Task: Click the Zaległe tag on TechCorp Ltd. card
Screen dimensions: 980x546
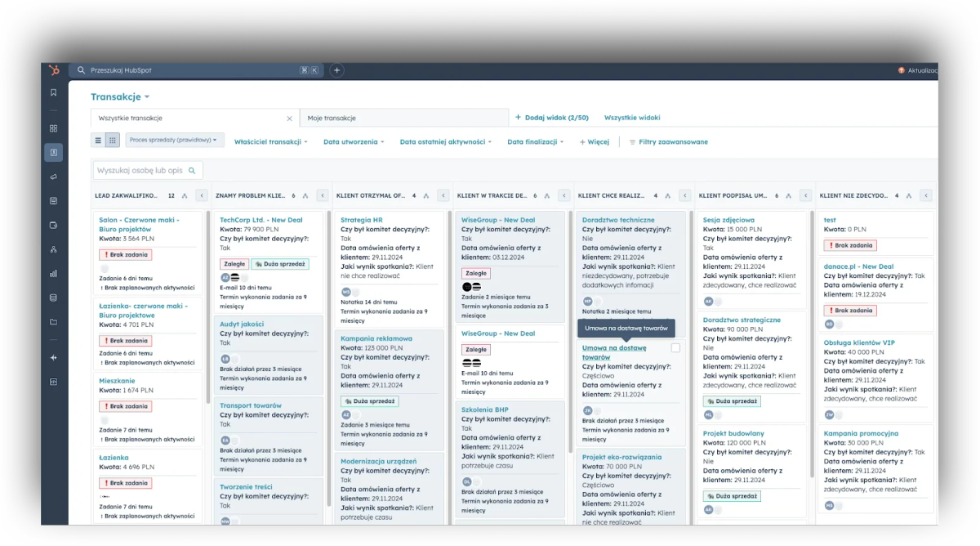Action: (234, 264)
